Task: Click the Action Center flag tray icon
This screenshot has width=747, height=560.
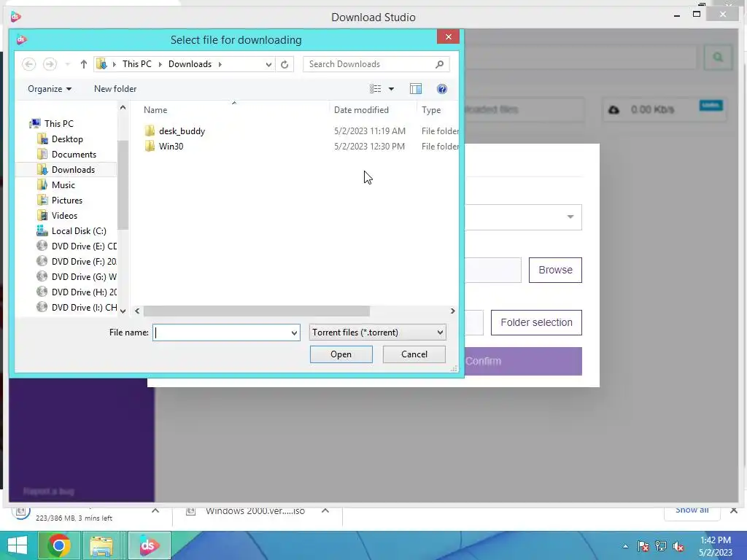Action: (x=643, y=546)
